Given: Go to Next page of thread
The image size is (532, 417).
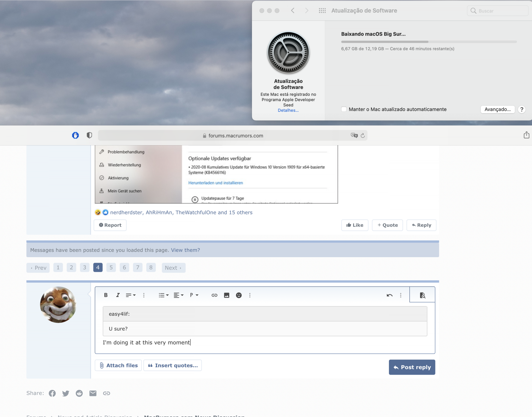Looking at the screenshot, I should click(173, 268).
